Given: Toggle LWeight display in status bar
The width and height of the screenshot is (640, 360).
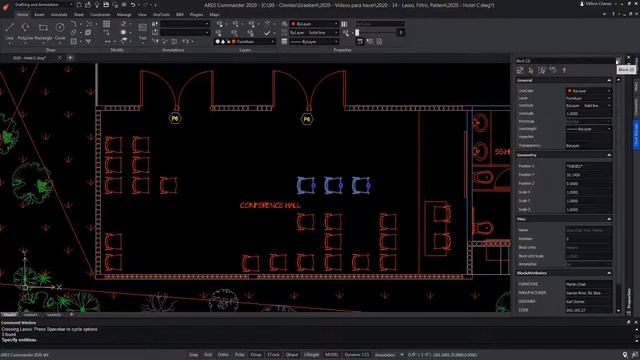Looking at the screenshot, I should [311, 355].
